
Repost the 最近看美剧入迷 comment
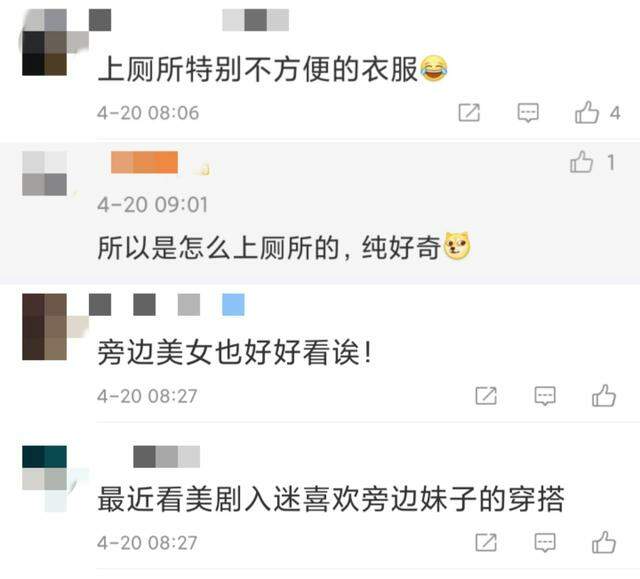coord(486,543)
